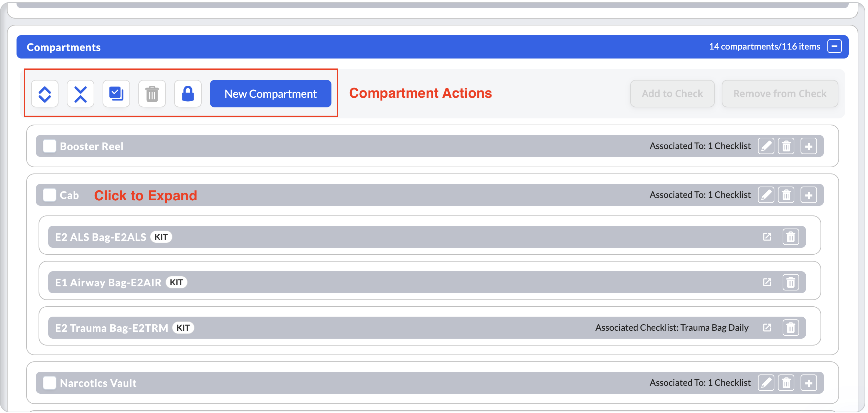This screenshot has width=868, height=413.
Task: Delete the E2 ALS Bag-E2ALS kit
Action: 791,237
